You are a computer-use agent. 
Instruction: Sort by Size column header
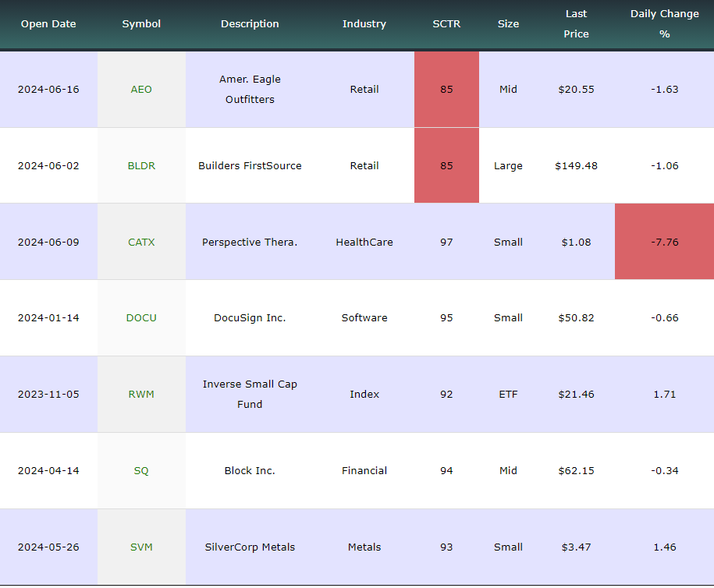[508, 23]
